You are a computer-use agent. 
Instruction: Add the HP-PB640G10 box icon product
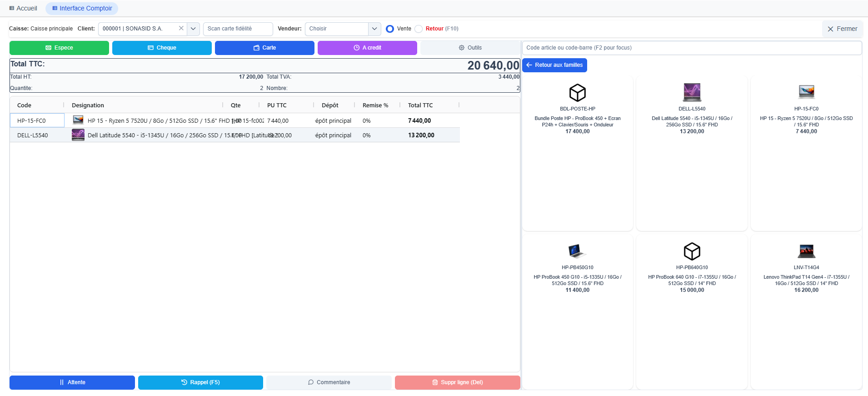pyautogui.click(x=692, y=251)
